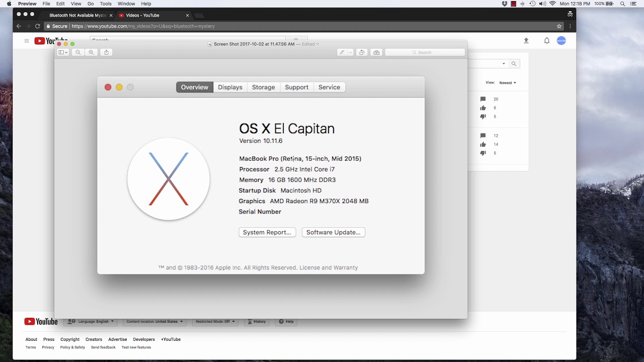Open the Copyright footer link
This screenshot has width=644, height=362.
[x=70, y=339]
